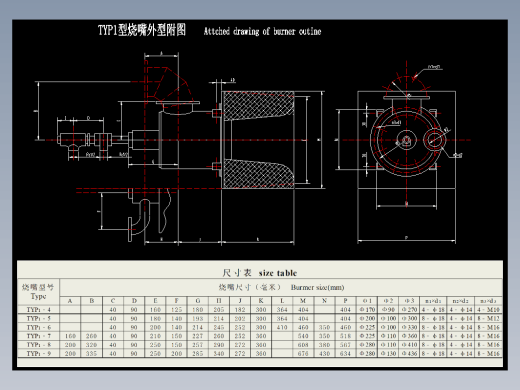Click column header 'E' in size table

155,301
